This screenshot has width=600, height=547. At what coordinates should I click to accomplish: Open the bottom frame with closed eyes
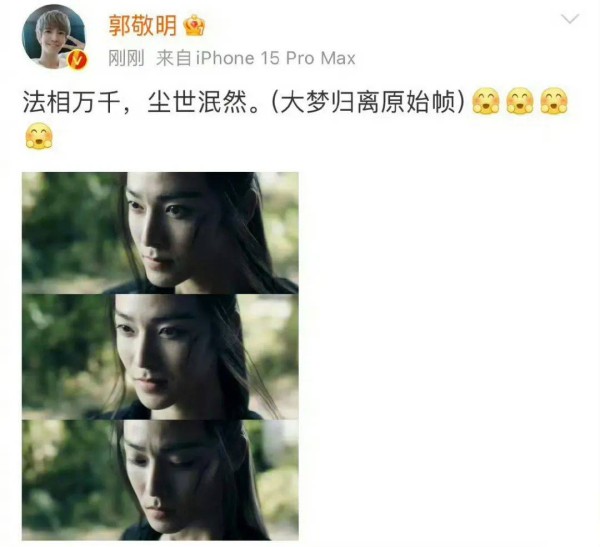(x=160, y=480)
